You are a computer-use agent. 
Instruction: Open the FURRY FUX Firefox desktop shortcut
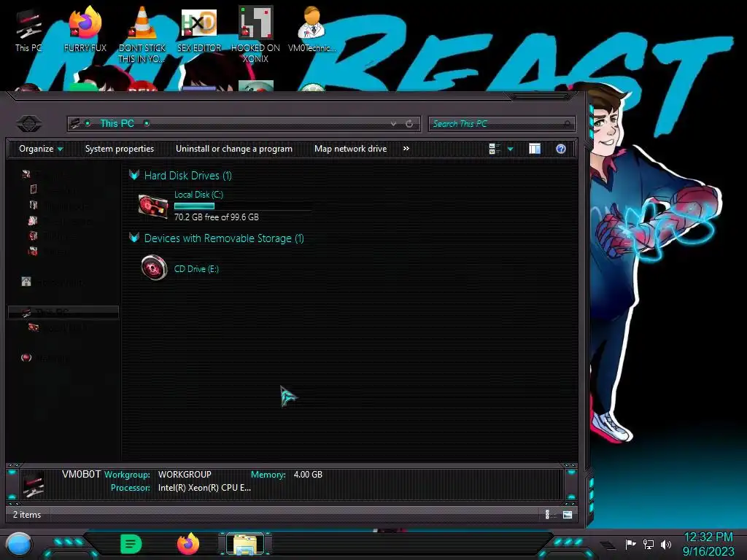[x=85, y=30]
